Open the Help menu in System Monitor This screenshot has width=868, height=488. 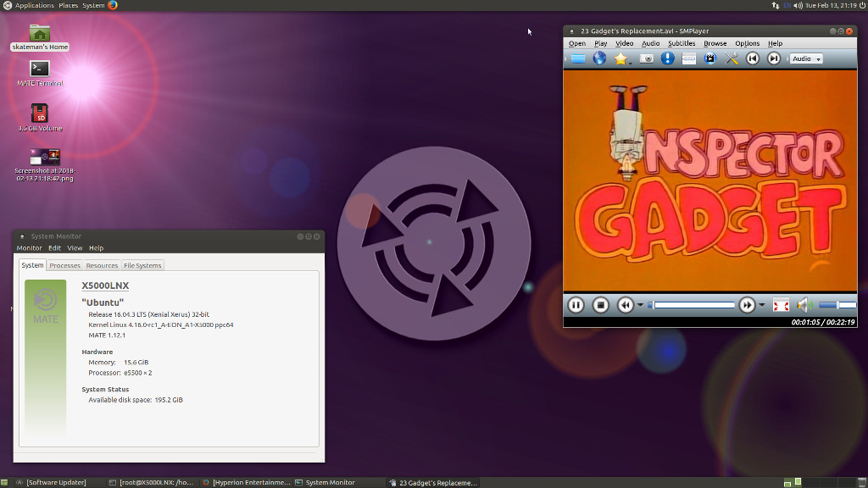pos(97,248)
